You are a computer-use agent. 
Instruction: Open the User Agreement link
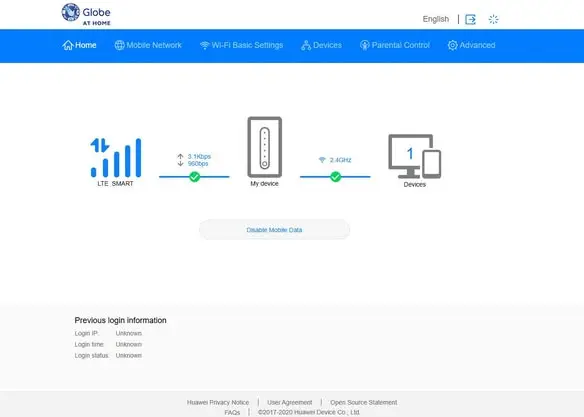(290, 402)
